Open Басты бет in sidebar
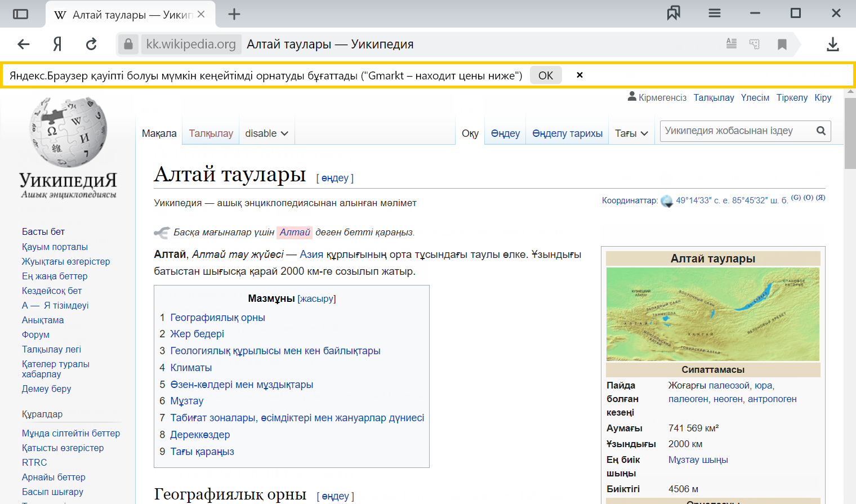Viewport: 856px width, 504px height. (43, 232)
